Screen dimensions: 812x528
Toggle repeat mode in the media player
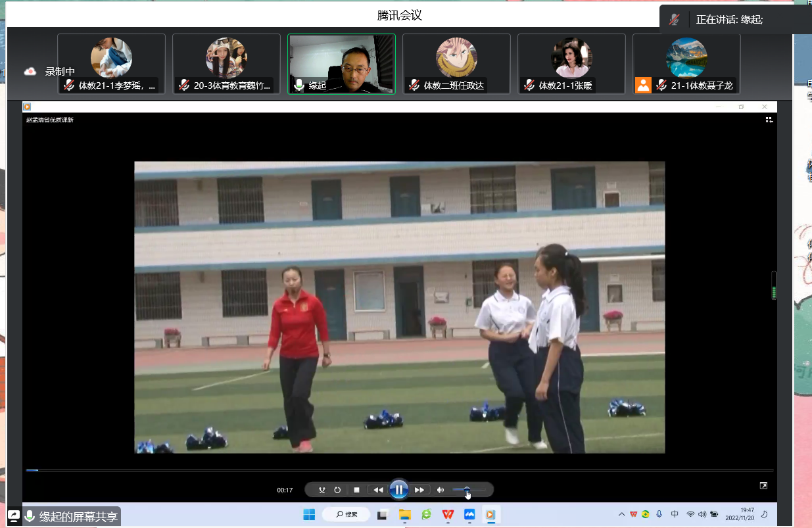point(337,490)
